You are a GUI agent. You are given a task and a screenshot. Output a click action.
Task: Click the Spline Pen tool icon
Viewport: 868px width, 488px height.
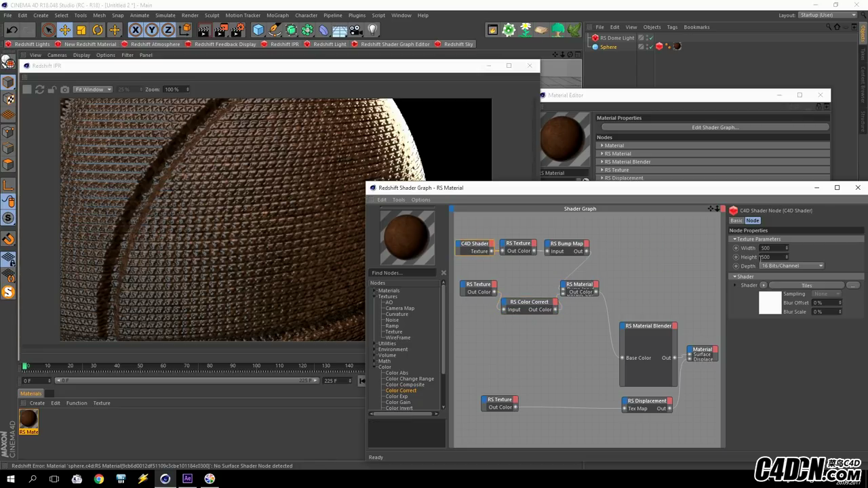click(275, 30)
